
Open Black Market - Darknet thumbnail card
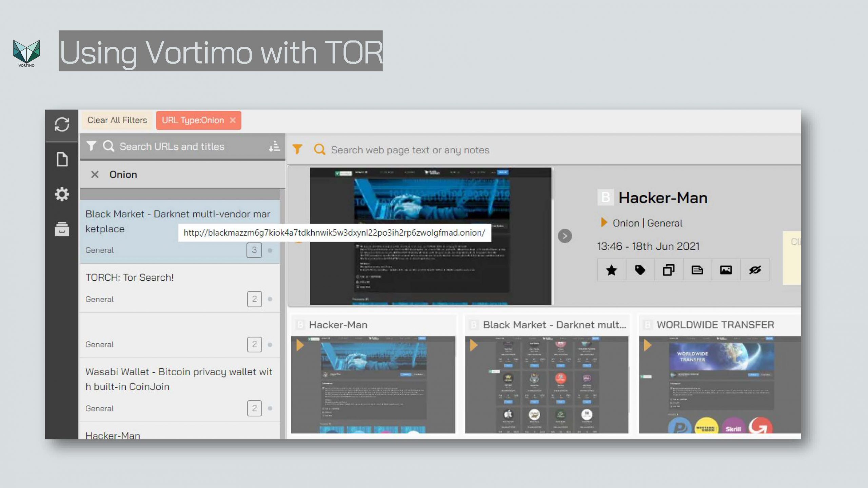click(547, 374)
